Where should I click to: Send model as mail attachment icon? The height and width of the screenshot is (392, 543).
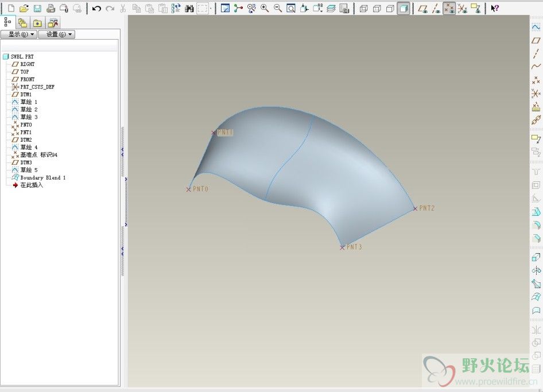64,8
